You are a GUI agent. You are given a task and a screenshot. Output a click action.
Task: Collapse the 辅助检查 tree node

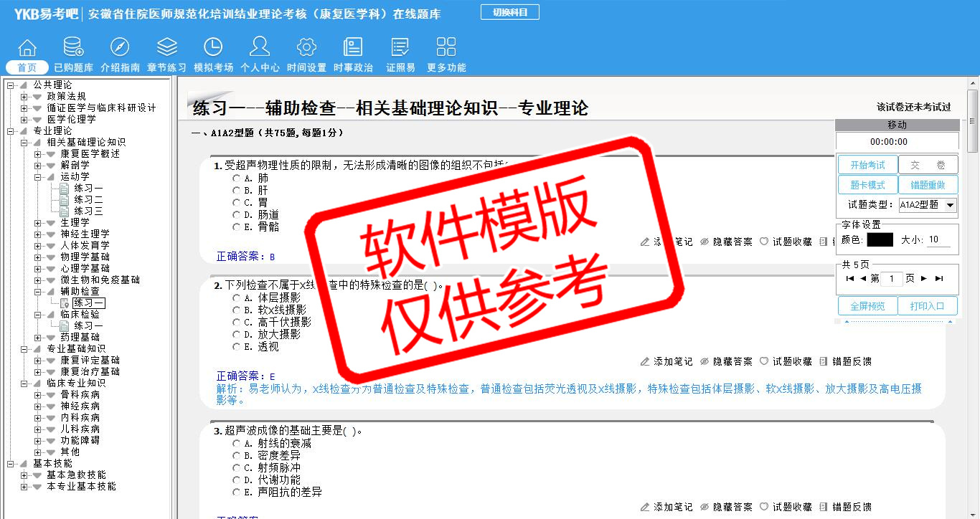coord(38,292)
